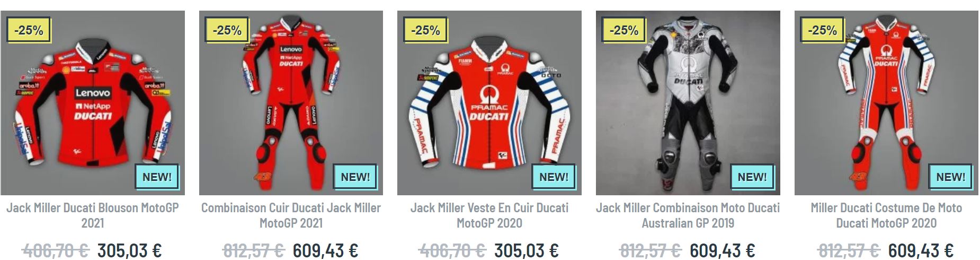Open the Jack Miller Ducati Blouson MotoGP 2021 image

(x=93, y=103)
